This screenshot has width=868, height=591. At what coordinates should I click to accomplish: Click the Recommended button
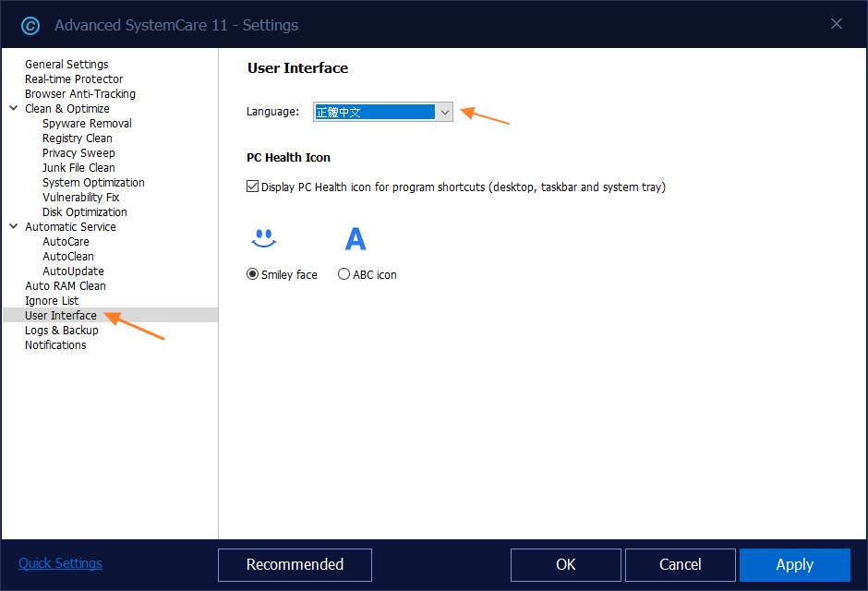point(295,564)
